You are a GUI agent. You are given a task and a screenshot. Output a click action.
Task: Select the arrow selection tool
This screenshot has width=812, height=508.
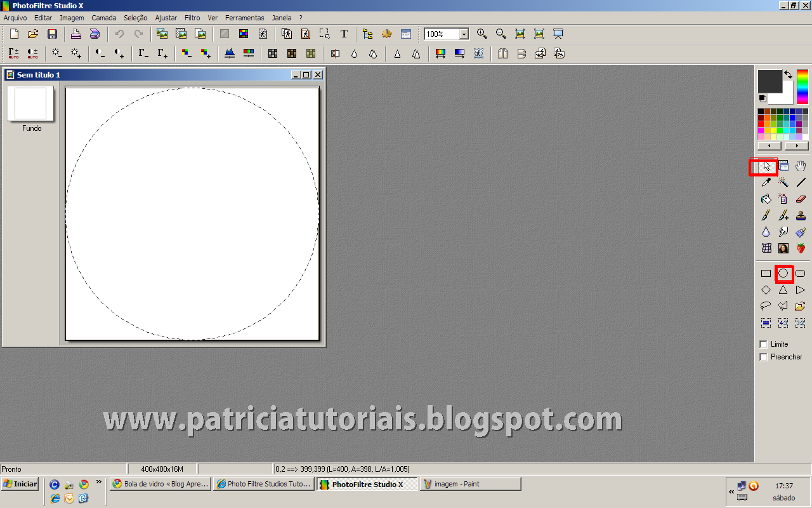click(766, 166)
